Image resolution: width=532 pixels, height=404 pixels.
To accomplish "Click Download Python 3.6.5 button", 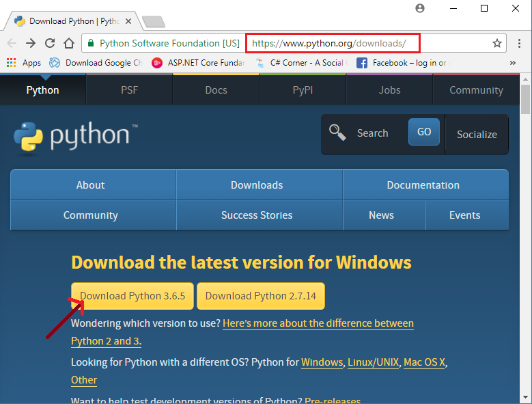I will pyautogui.click(x=132, y=296).
